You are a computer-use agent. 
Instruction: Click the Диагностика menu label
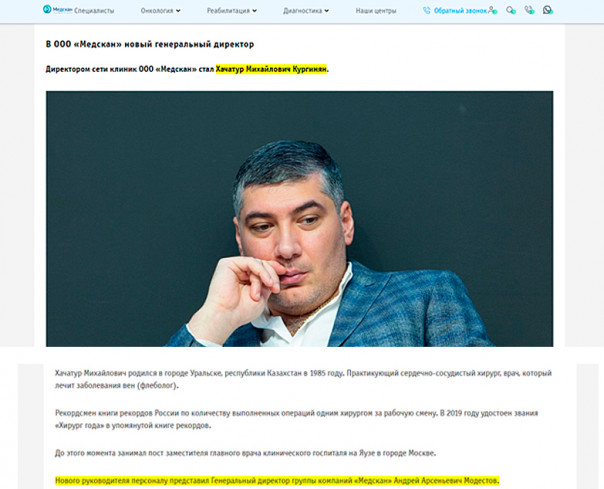tap(302, 11)
